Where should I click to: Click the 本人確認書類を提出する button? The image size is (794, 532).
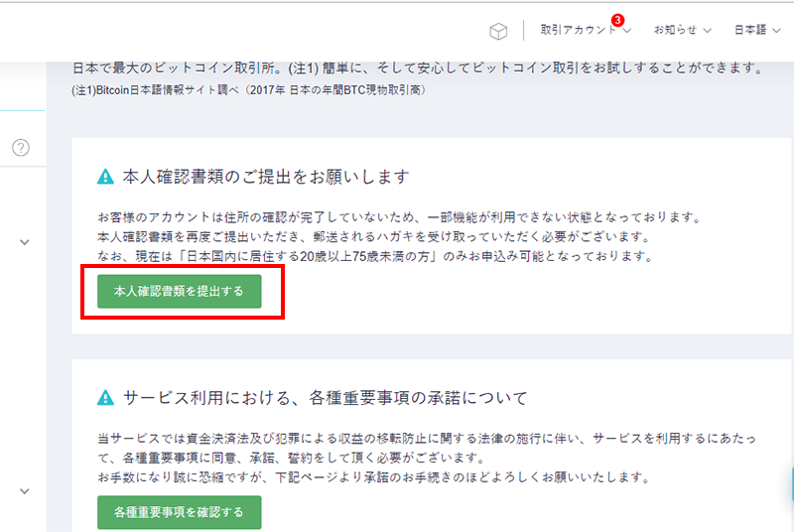tap(180, 291)
